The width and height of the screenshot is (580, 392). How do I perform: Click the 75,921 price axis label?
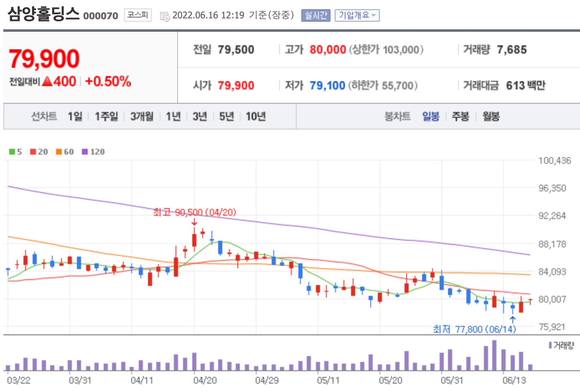pos(552,327)
